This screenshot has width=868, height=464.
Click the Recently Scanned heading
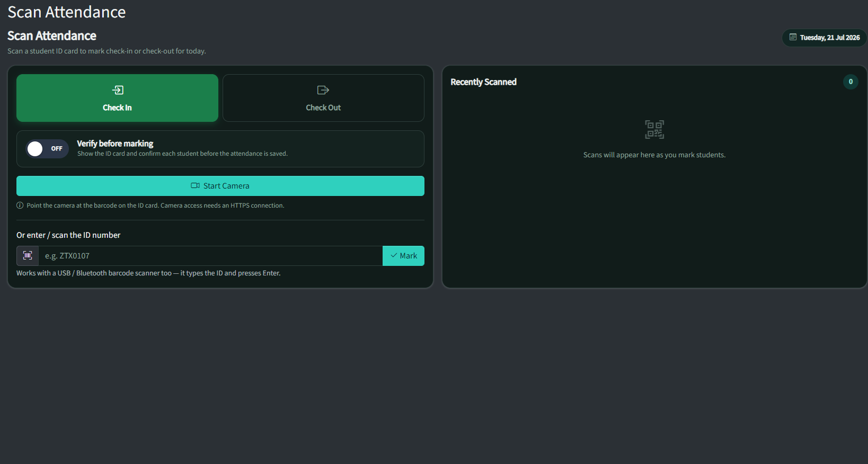[x=483, y=82]
